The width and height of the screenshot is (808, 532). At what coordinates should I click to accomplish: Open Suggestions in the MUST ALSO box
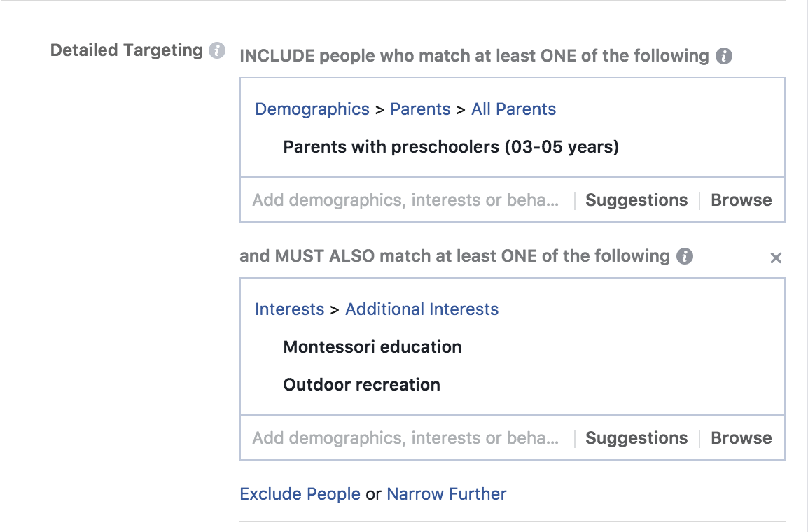636,438
